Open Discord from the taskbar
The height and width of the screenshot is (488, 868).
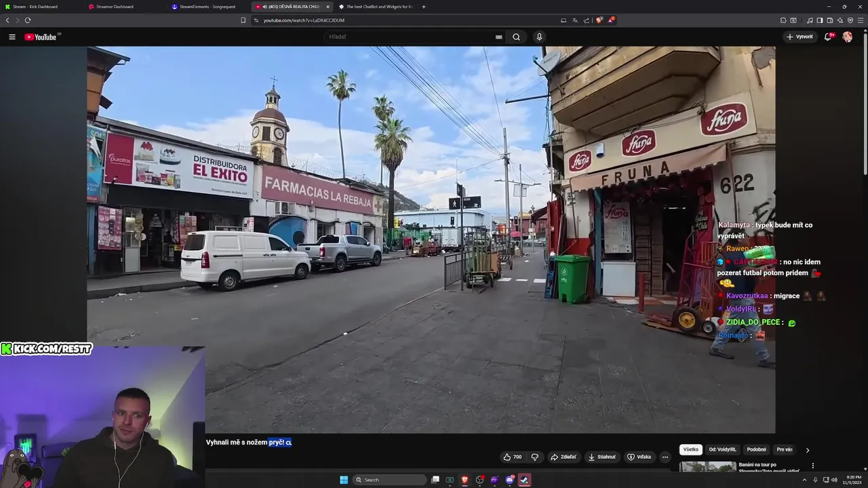(x=510, y=480)
